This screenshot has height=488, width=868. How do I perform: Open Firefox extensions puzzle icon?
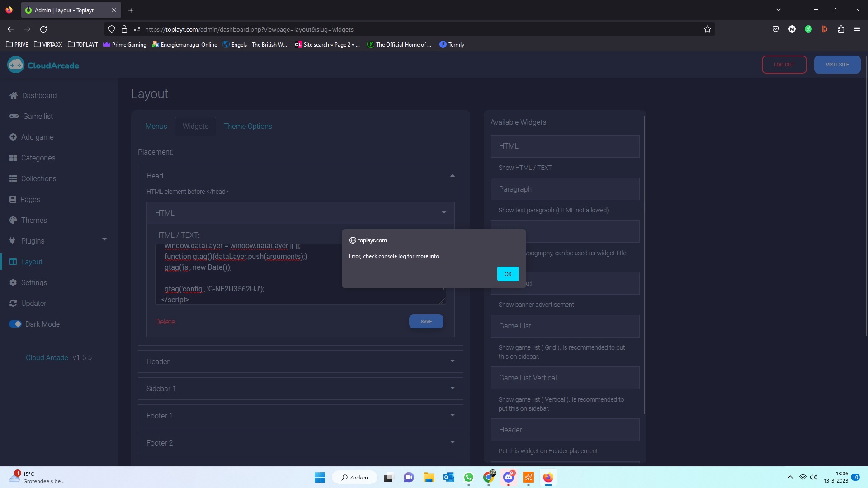click(841, 29)
